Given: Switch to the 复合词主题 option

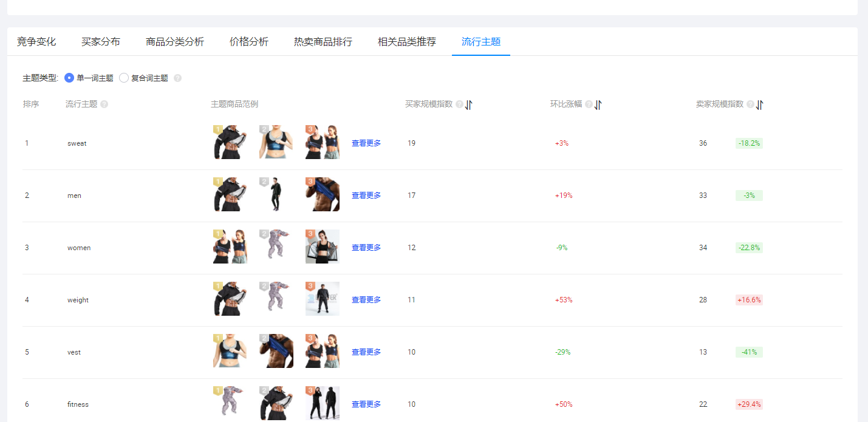Looking at the screenshot, I should pyautogui.click(x=124, y=78).
